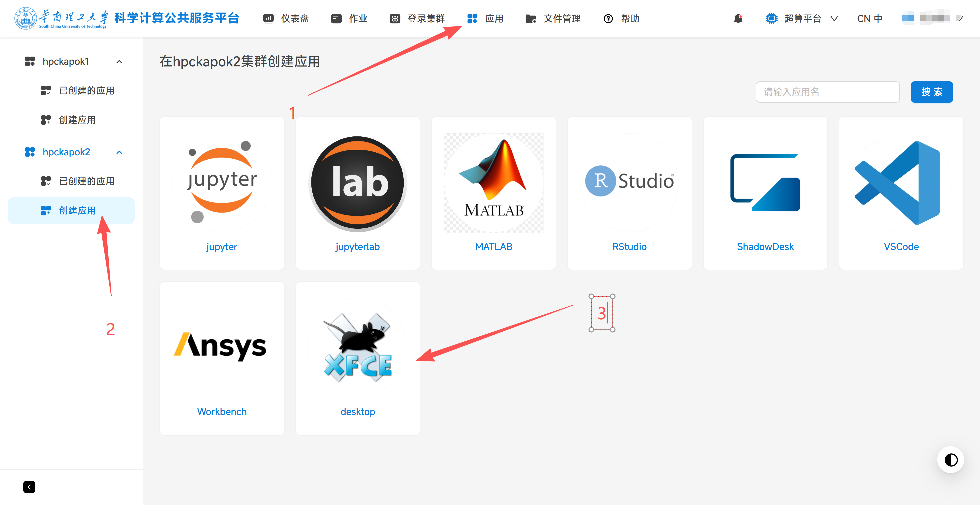Click the hpckapok2 cluster grid icon
Viewport: 980px width, 505px height.
tap(30, 152)
